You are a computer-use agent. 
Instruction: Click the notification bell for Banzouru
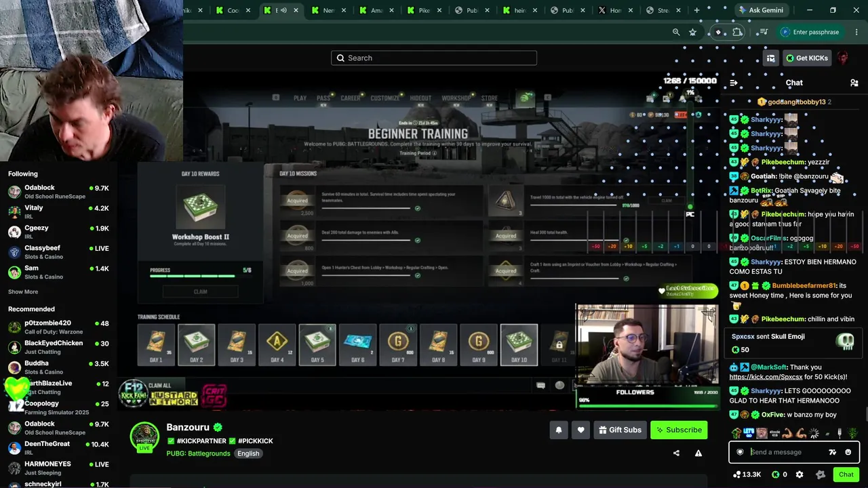pos(559,430)
